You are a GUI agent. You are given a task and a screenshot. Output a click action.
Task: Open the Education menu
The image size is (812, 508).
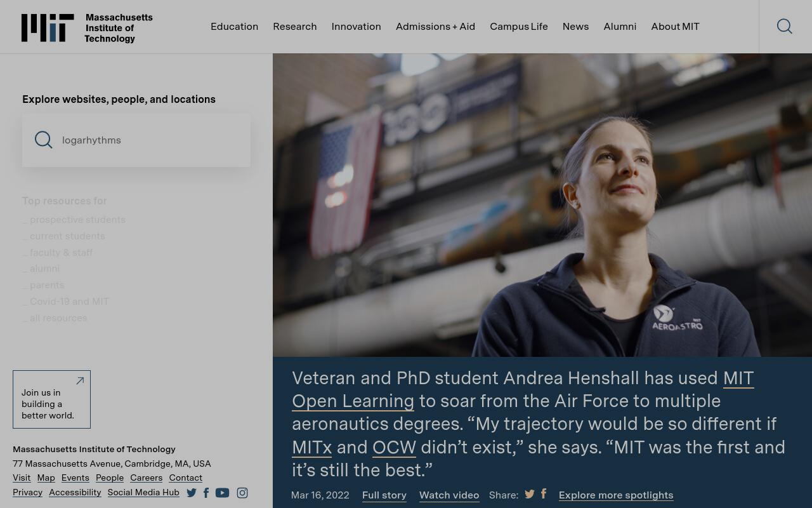pos(234,27)
